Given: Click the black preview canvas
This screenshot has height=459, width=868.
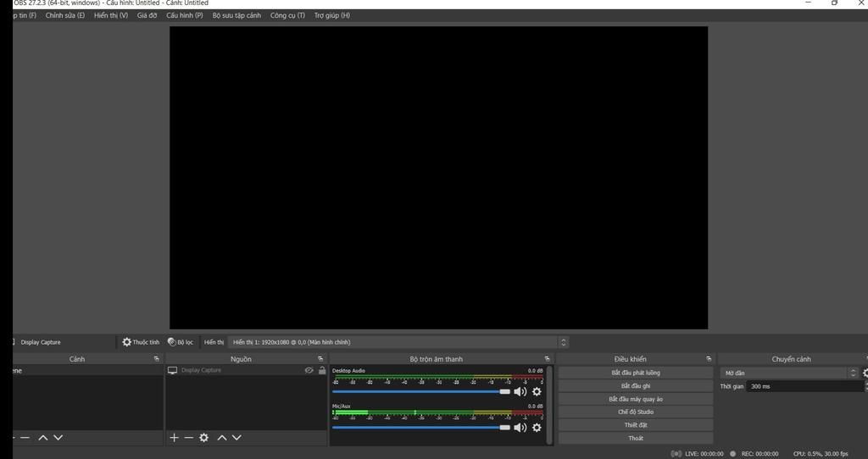Looking at the screenshot, I should pos(438,178).
